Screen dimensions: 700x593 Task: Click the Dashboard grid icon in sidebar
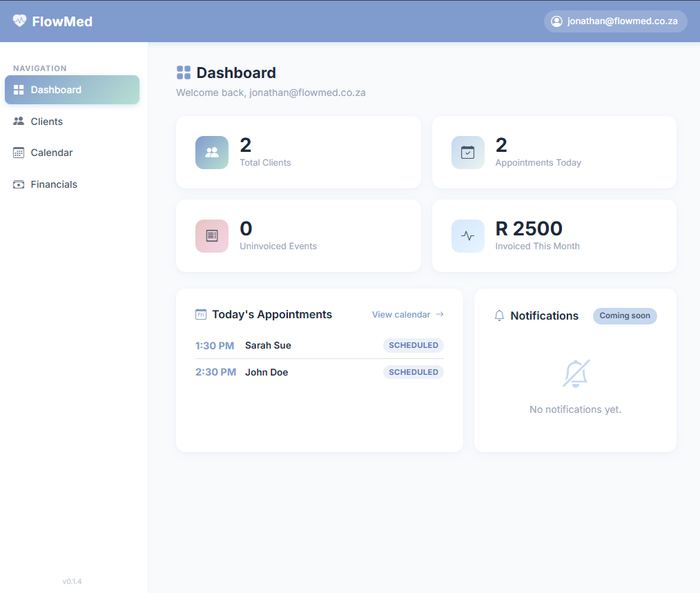coord(19,90)
